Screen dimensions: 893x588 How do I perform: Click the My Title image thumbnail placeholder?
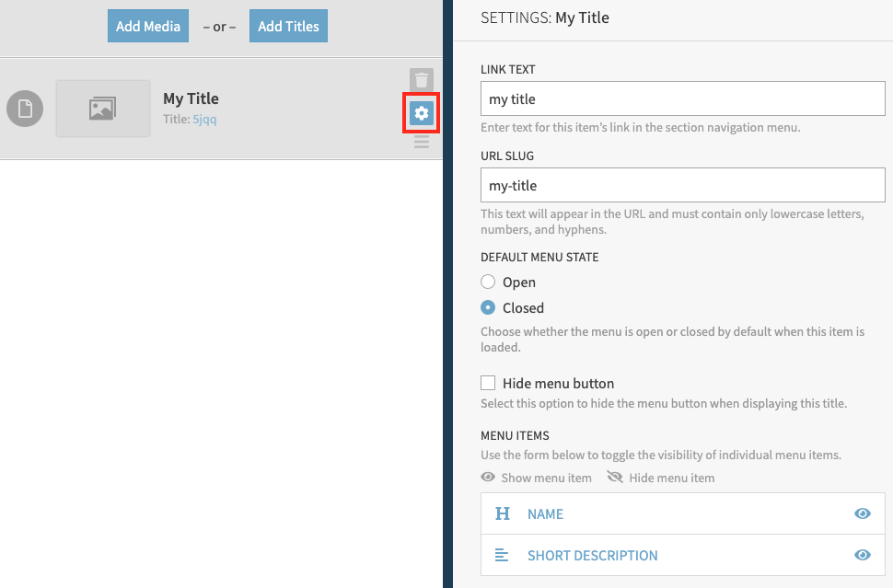[x=103, y=109]
